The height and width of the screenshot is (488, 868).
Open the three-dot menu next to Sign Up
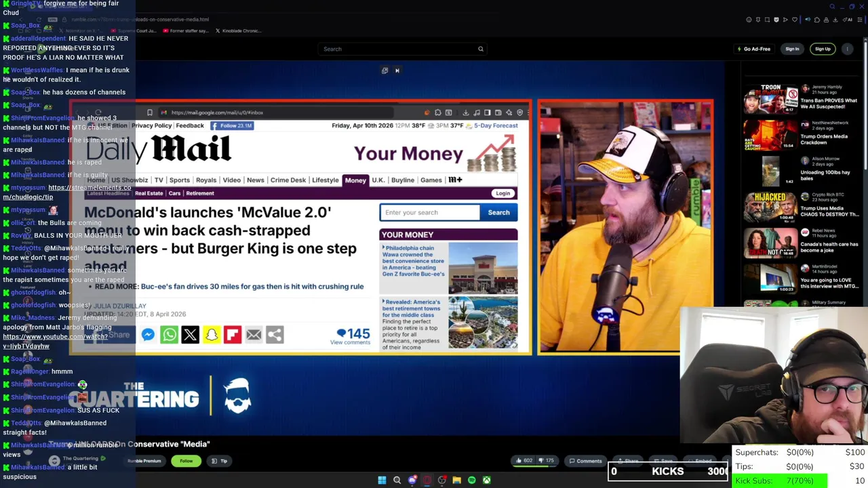(848, 49)
